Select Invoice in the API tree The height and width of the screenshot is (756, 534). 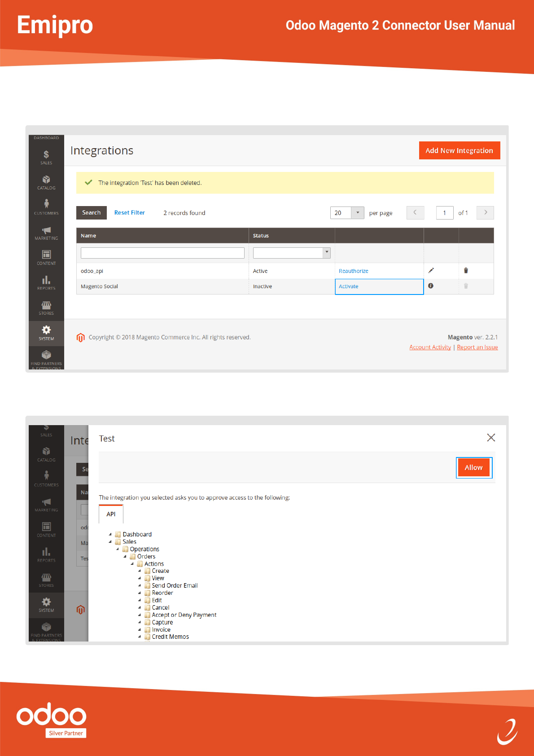(x=161, y=629)
